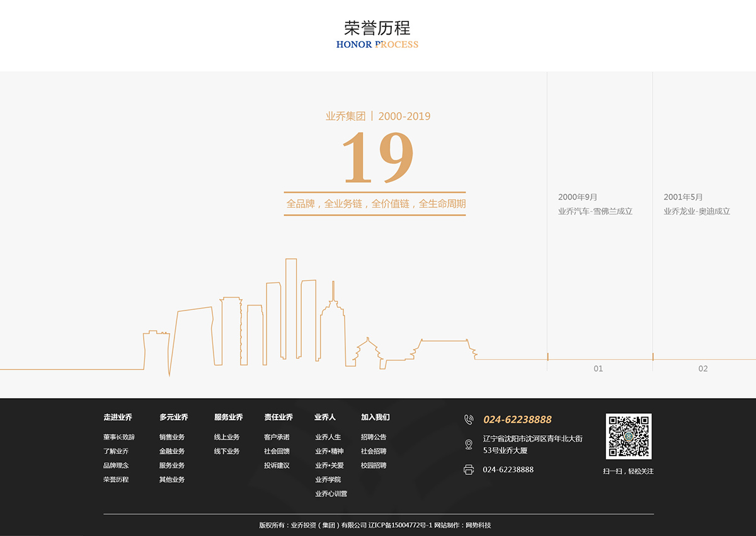Viewport: 756px width, 536px height.
Task: Open footer heading 走进业乔
Action: (118, 417)
